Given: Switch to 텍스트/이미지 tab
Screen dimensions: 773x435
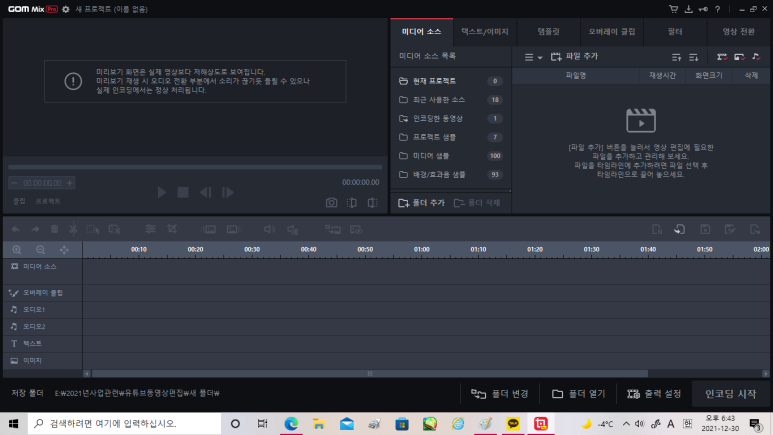Looking at the screenshot, I should pyautogui.click(x=485, y=32).
